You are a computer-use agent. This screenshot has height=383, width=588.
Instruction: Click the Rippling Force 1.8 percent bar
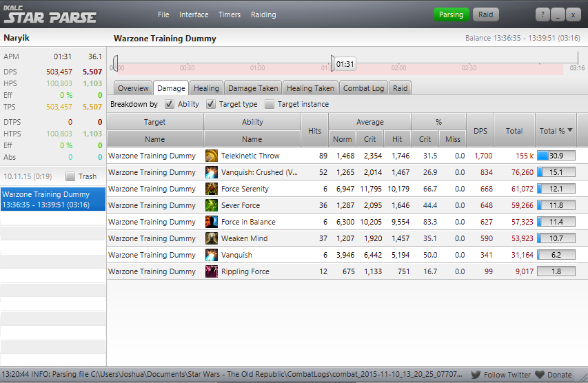coord(556,271)
